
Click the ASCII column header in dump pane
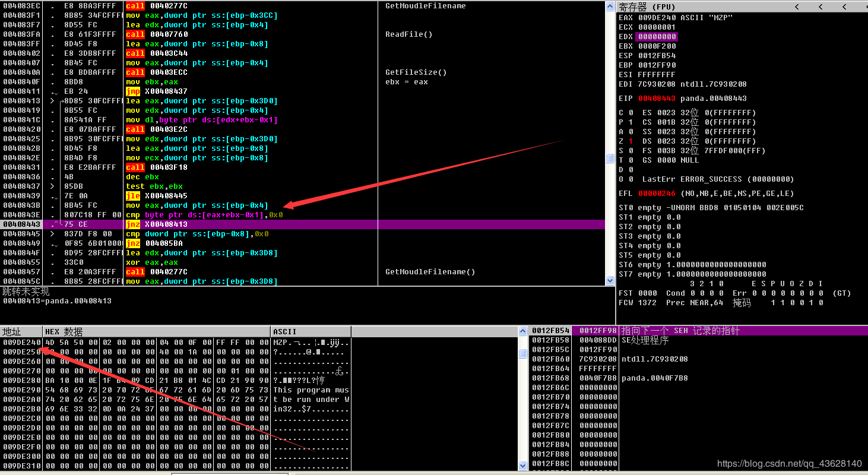311,331
